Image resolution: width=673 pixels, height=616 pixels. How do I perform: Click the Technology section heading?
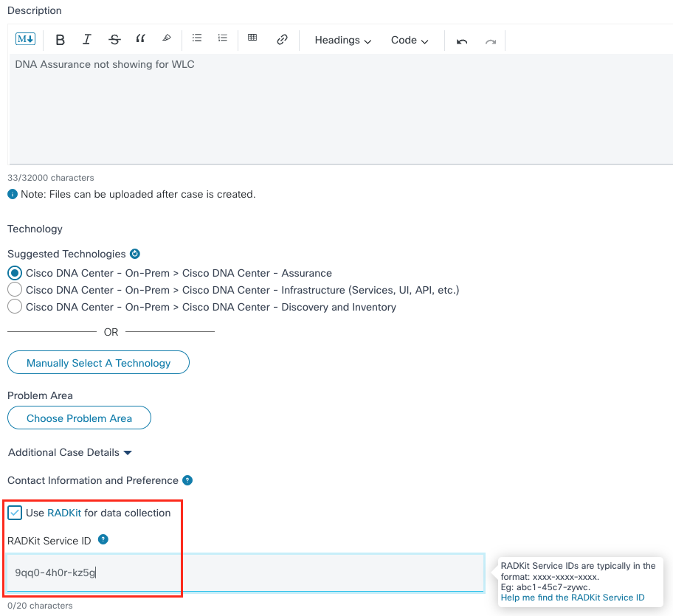click(x=35, y=229)
